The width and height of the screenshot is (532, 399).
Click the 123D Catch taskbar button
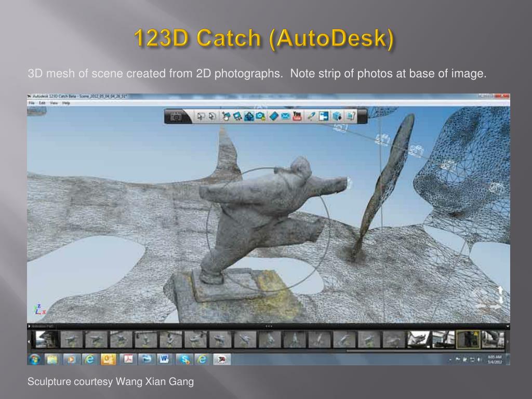coord(222,359)
